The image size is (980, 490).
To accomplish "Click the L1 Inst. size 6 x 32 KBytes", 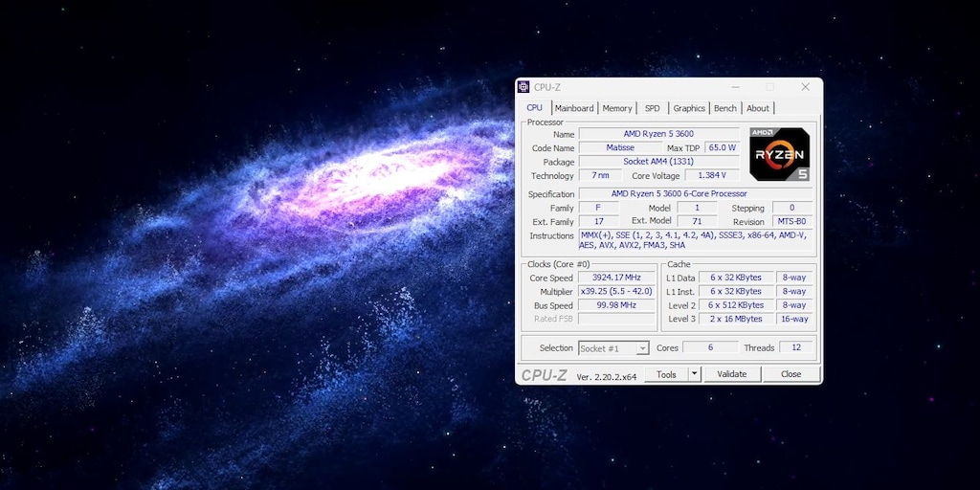I will click(x=736, y=291).
